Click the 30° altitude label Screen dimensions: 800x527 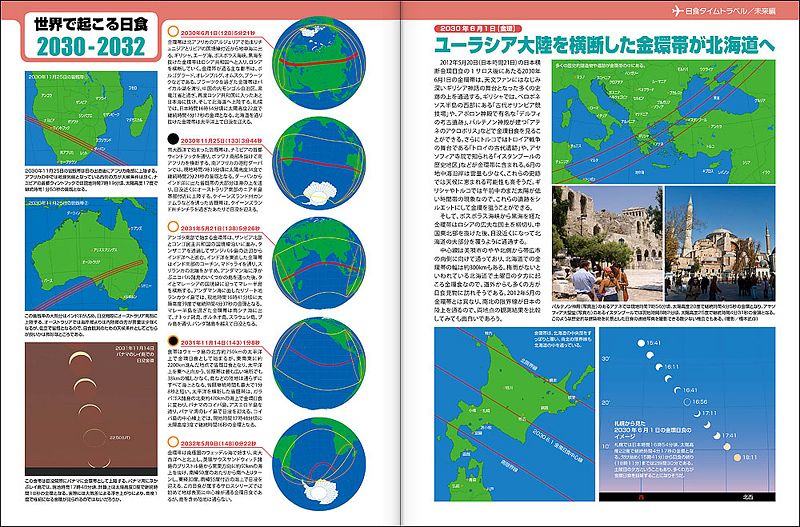606,359
